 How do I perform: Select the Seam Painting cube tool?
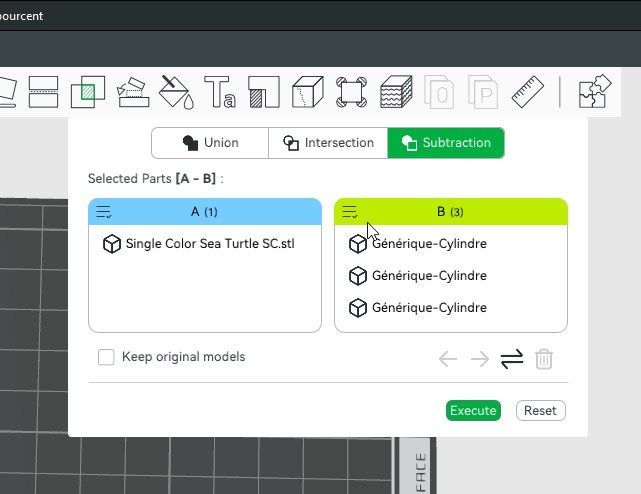click(x=308, y=92)
